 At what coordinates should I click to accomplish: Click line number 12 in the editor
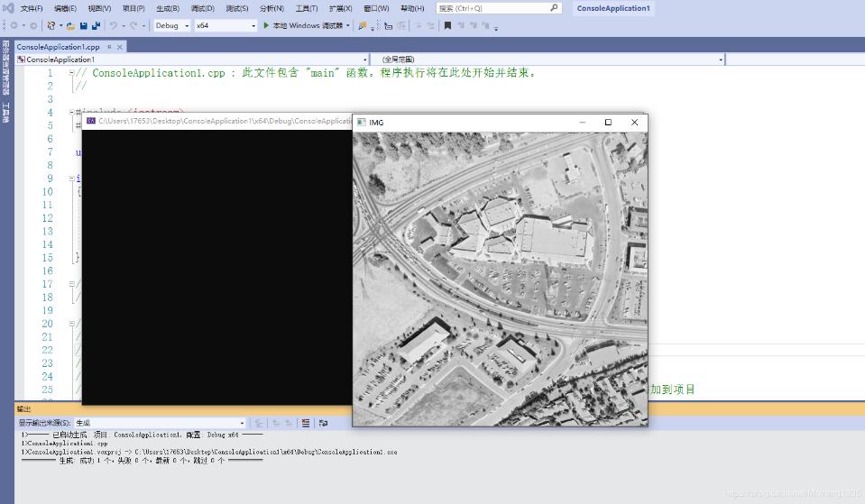coord(48,218)
